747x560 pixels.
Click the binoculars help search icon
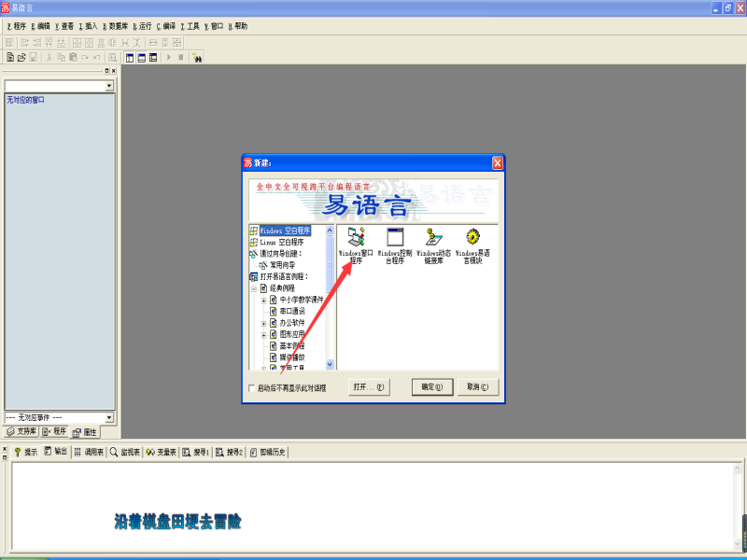(x=197, y=58)
